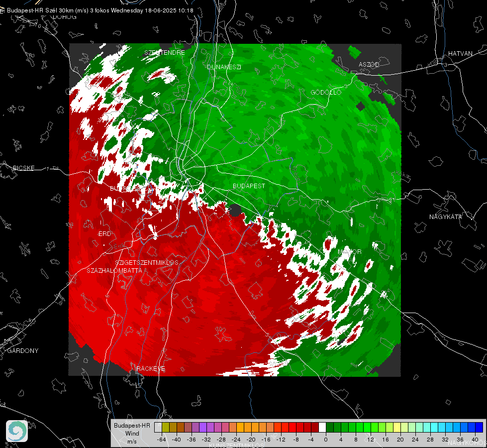Click the DOROG town label
The width and height of the screenshot is (487, 448).
[x=65, y=17]
